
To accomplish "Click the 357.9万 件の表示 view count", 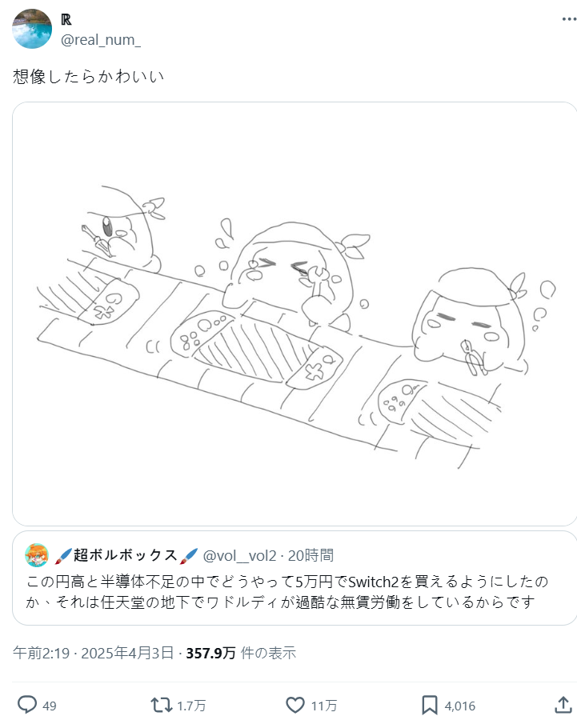I will (241, 653).
